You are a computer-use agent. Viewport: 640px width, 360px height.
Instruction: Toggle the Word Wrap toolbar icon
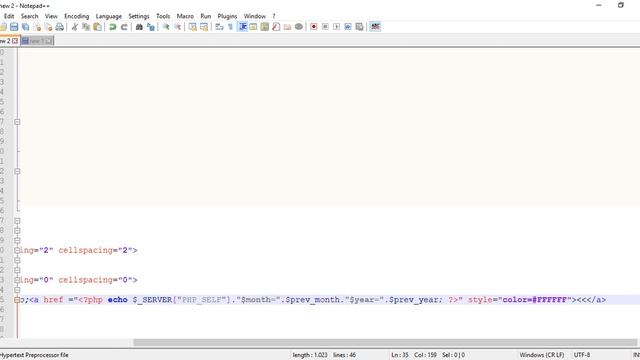pyautogui.click(x=219, y=27)
